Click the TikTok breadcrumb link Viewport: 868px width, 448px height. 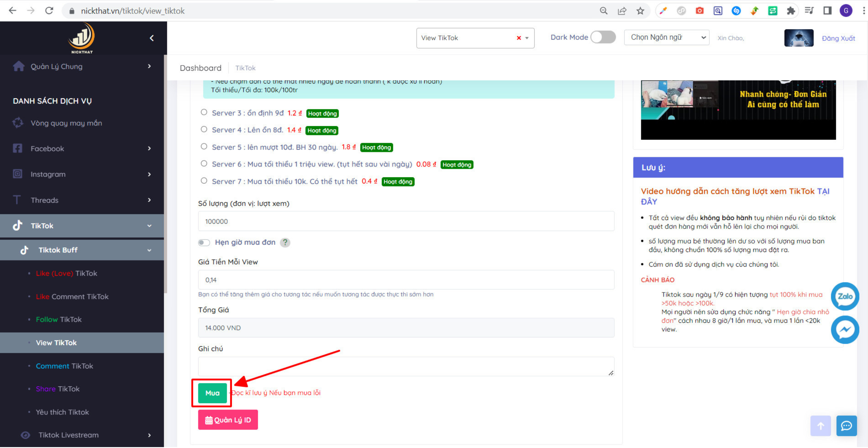(245, 68)
